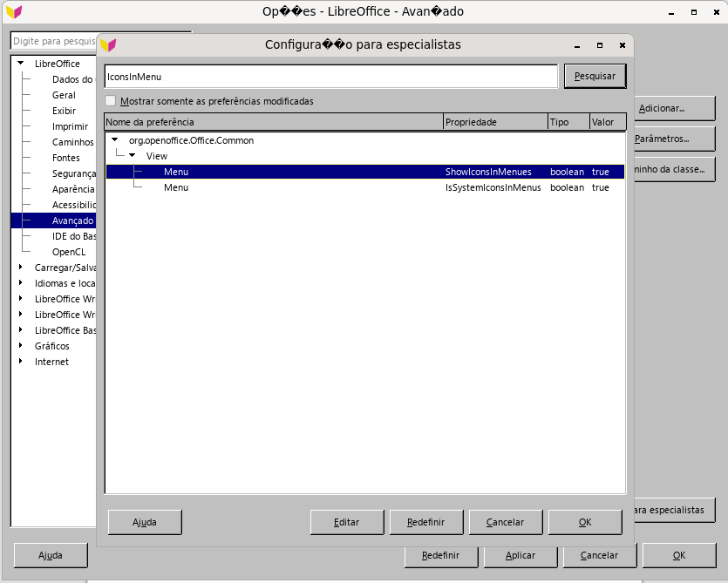Sort by the Tipo column header
Screen dimensions: 728x583
point(568,122)
